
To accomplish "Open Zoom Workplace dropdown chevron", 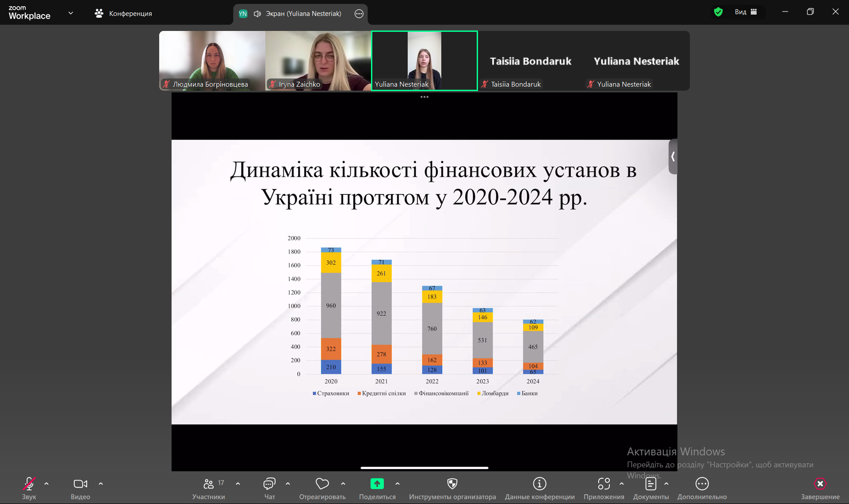I will point(71,13).
